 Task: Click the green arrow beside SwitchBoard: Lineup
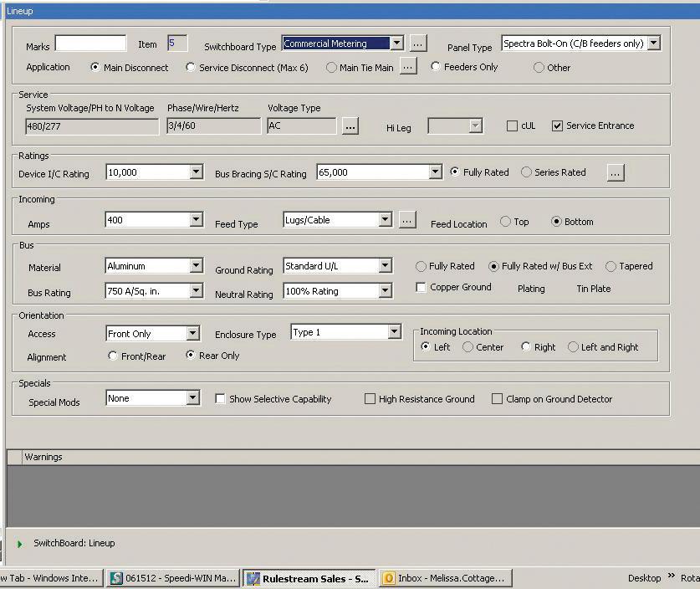(x=19, y=544)
